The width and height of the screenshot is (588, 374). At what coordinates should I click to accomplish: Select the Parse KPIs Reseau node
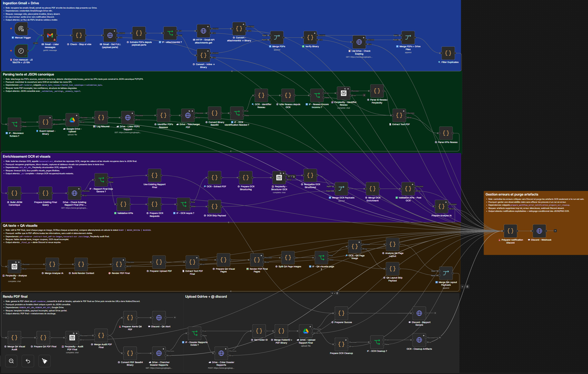pyautogui.click(x=446, y=133)
